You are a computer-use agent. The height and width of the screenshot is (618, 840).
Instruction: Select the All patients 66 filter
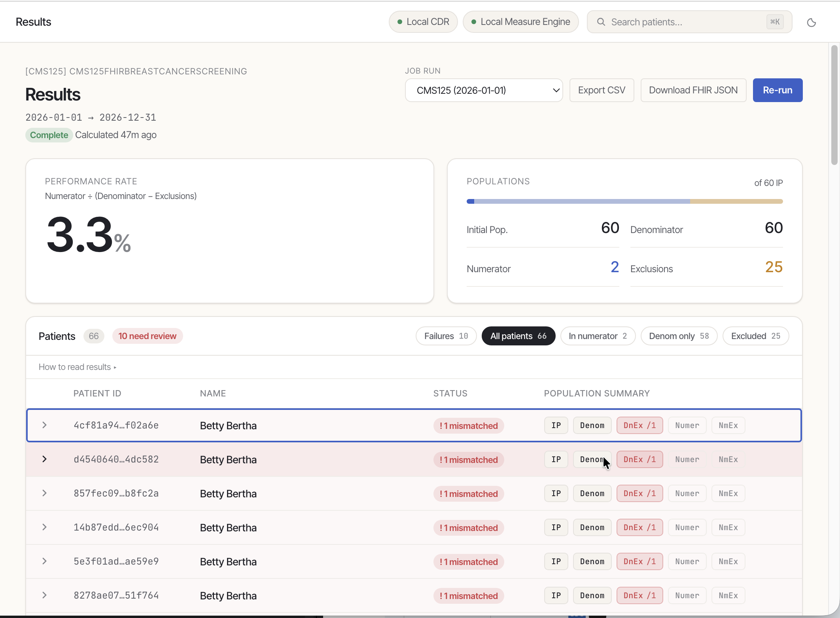(518, 336)
